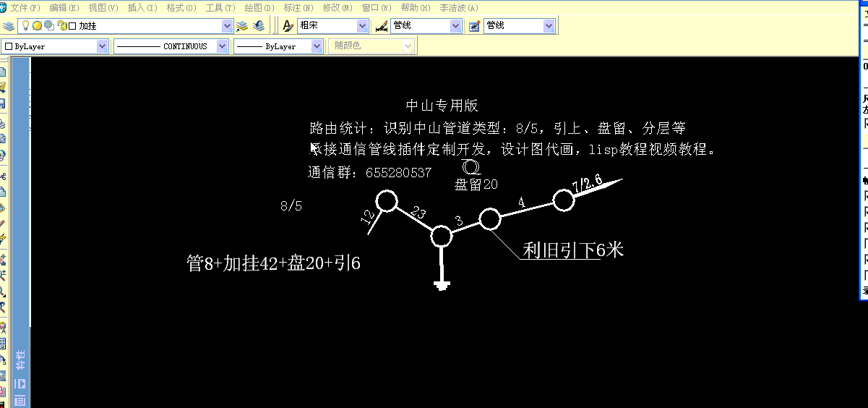The height and width of the screenshot is (408, 868).
Task: Open the 李洁波(A) custom menu
Action: [460, 7]
